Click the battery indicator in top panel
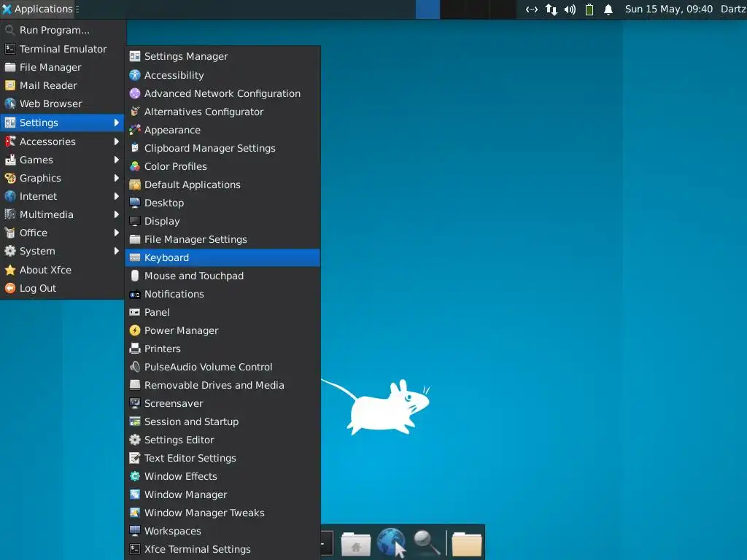This screenshot has width=747, height=560. (x=589, y=9)
